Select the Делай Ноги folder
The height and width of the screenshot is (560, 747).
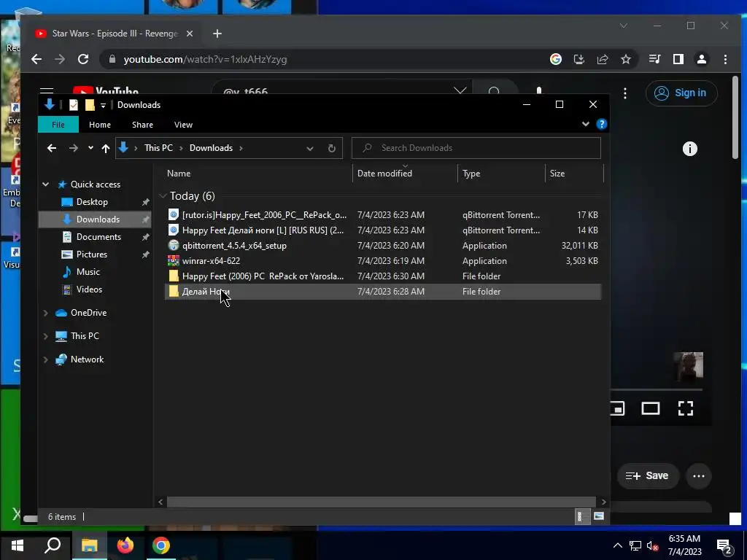pos(382,291)
